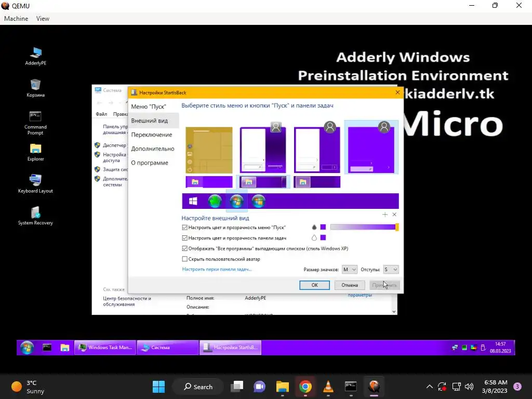Select first taskbar style under gold thumbnail
This screenshot has height=399, width=532.
tap(209, 182)
